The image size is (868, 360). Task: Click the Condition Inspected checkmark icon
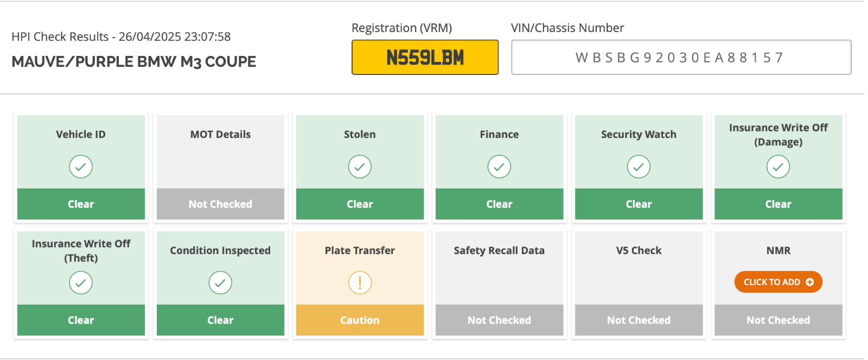(220, 283)
